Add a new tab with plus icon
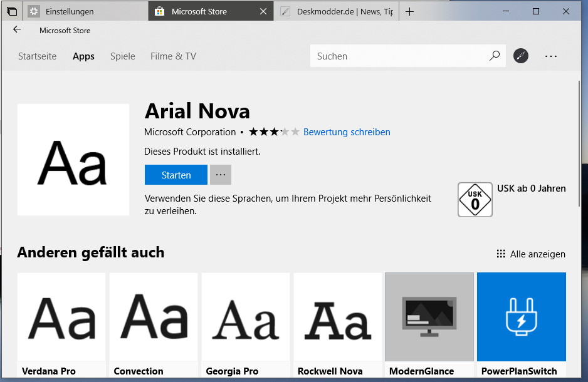Screen dimensions: 588x382 click(x=409, y=11)
